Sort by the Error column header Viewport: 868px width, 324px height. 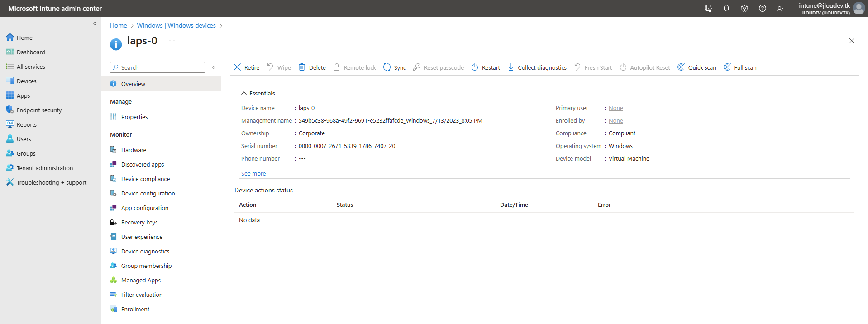(x=604, y=205)
